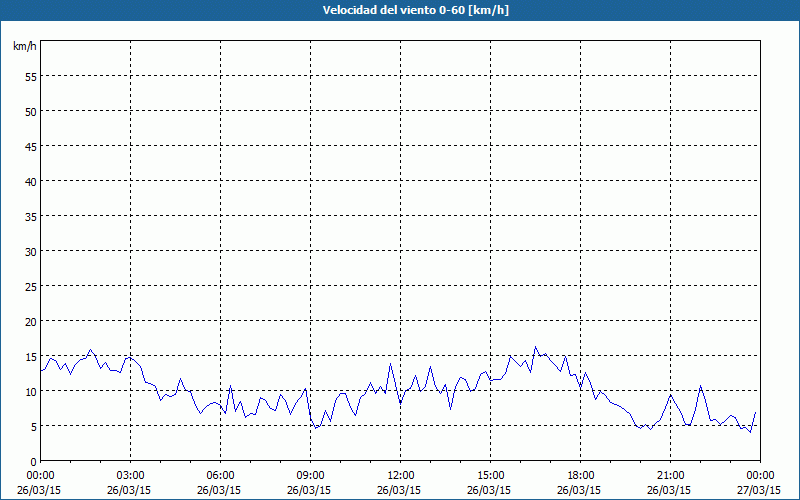Pick the 35 label on the vertical axis
Viewport: 800px width, 500px height.
tap(31, 216)
